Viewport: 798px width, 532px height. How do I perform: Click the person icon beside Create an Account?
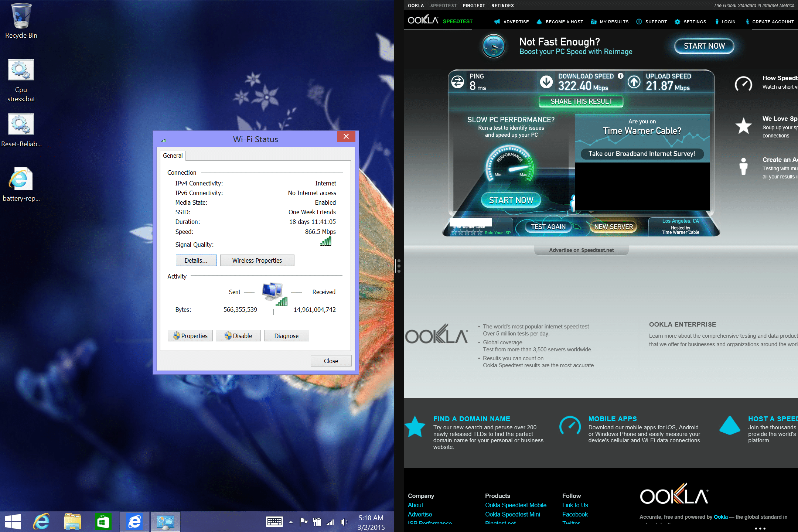tap(743, 166)
